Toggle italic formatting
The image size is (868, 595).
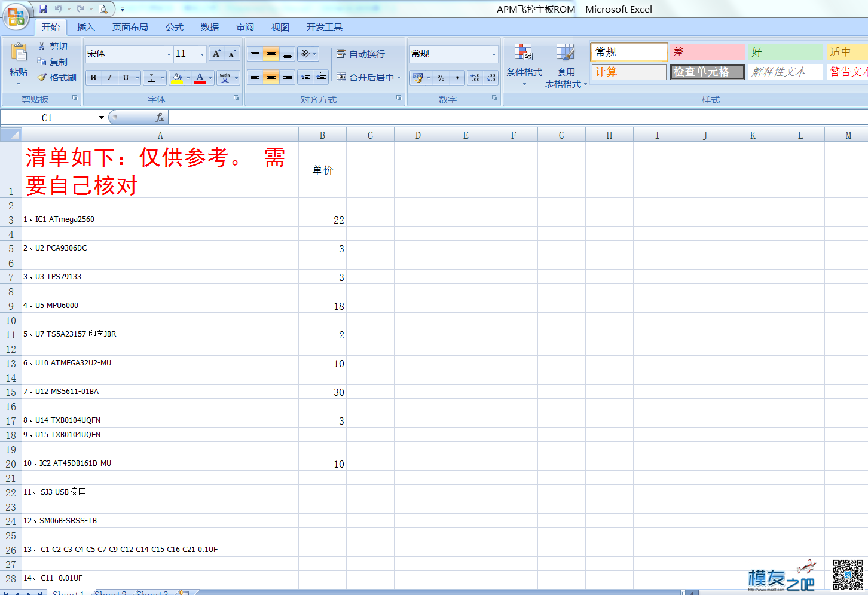pyautogui.click(x=109, y=78)
